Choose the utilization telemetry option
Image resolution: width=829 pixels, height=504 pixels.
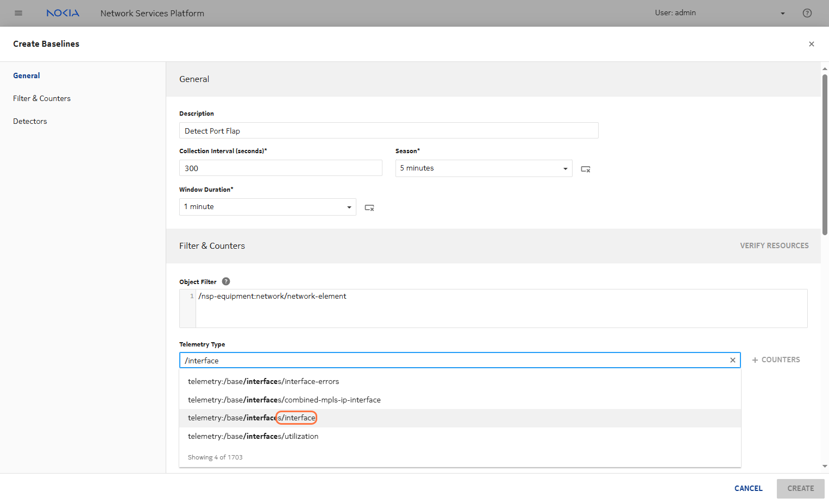[253, 436]
